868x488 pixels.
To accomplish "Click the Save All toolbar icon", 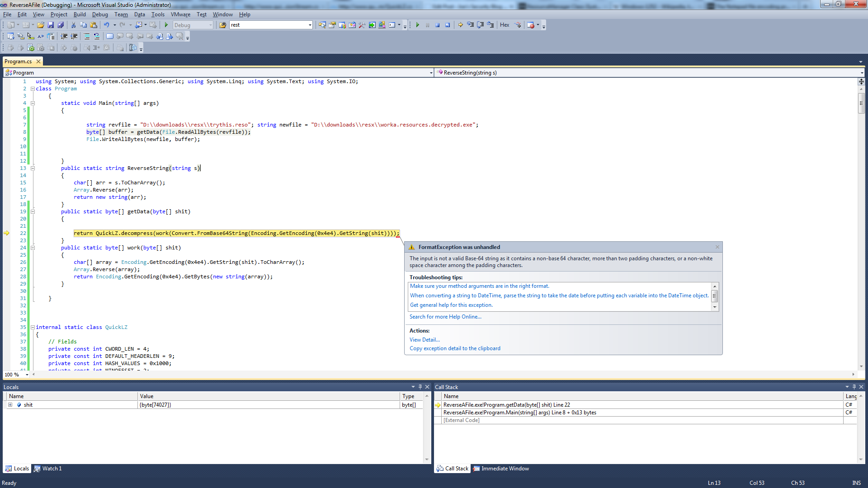I will click(x=61, y=25).
